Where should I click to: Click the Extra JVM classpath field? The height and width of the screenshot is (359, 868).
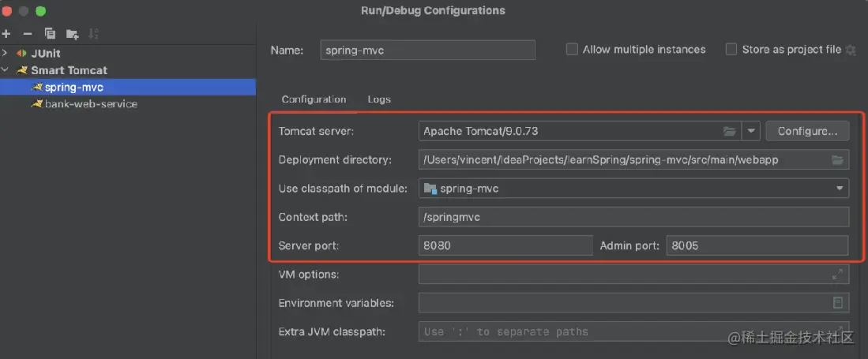click(x=634, y=332)
